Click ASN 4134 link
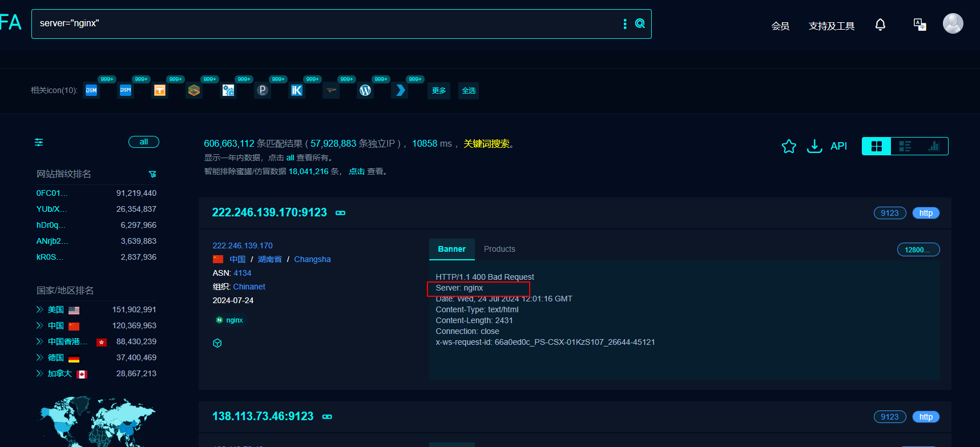This screenshot has width=980, height=447. click(x=242, y=273)
